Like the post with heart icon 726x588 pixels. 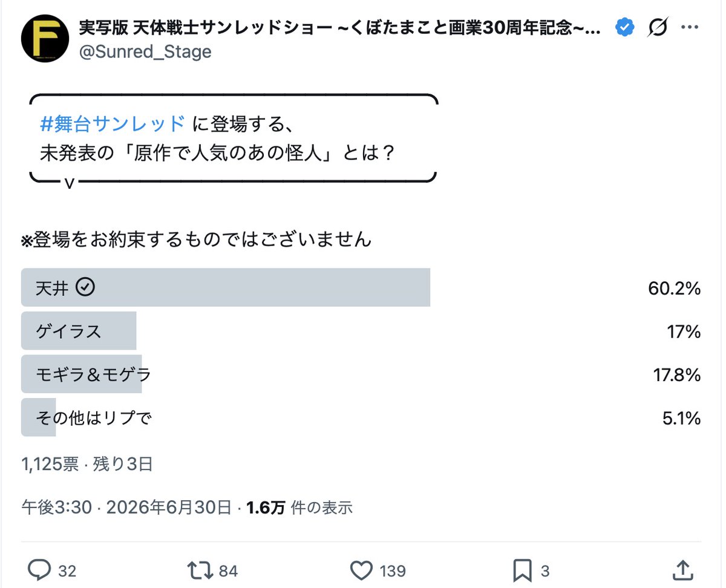click(361, 570)
